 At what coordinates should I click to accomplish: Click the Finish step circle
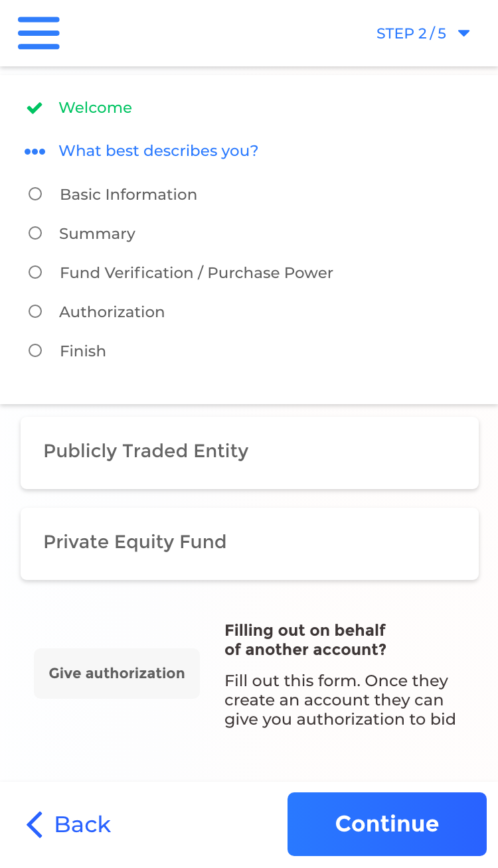(35, 350)
